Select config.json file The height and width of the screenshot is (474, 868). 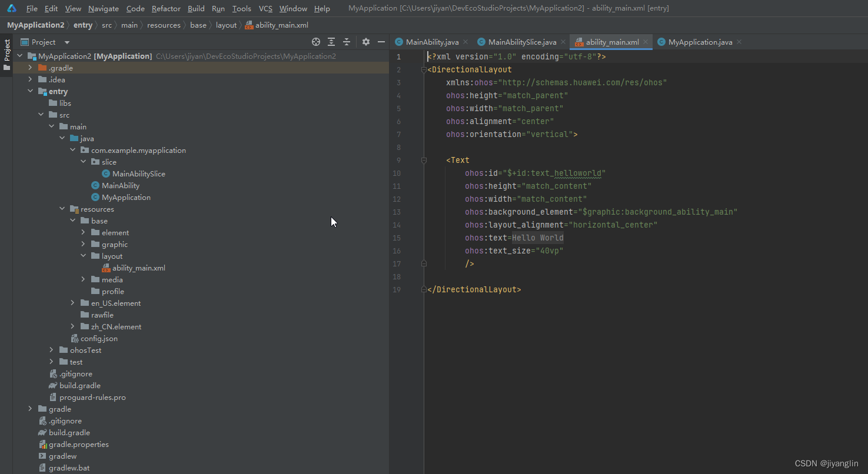99,338
